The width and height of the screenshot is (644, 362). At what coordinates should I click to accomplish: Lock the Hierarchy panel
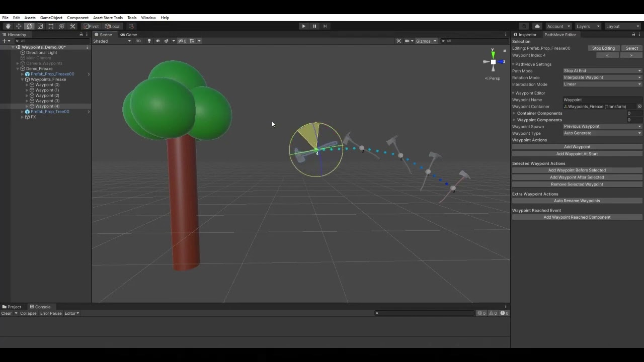click(81, 35)
